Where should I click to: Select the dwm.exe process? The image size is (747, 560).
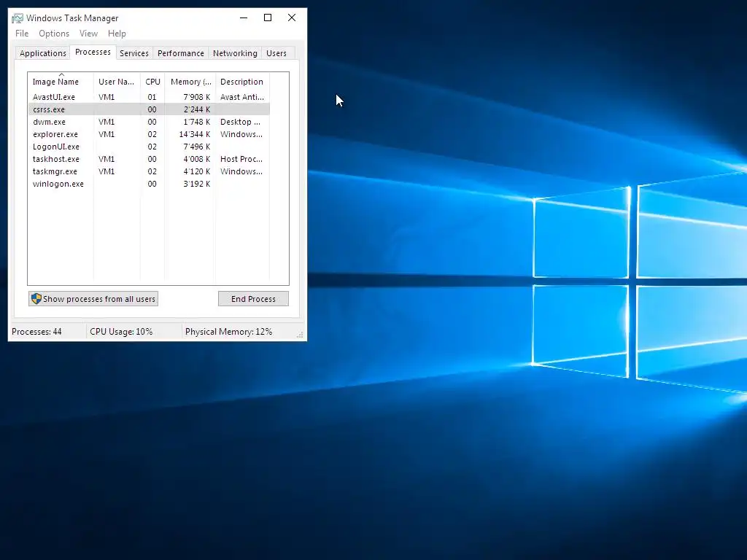pyautogui.click(x=149, y=122)
